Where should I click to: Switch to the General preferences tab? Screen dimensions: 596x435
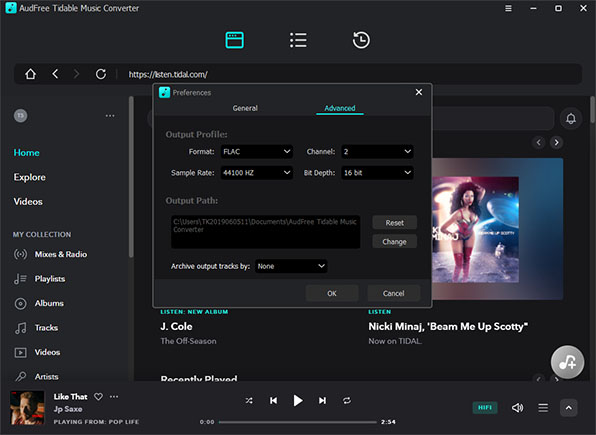245,108
